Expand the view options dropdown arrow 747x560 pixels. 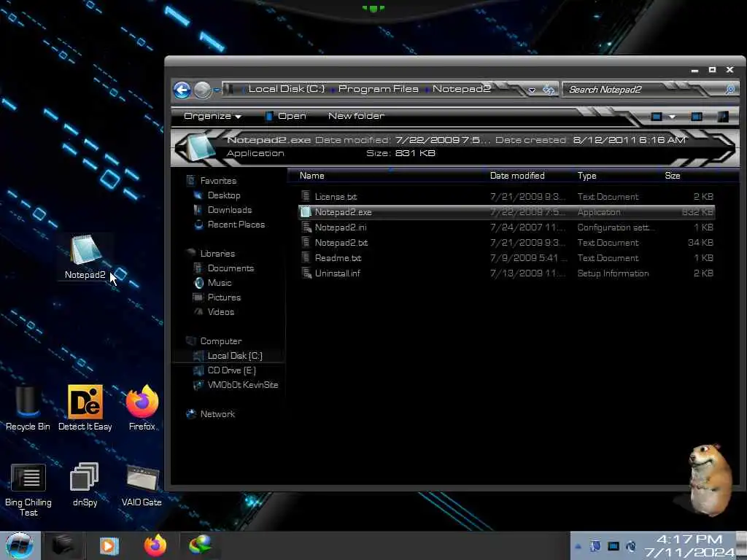pos(672,117)
